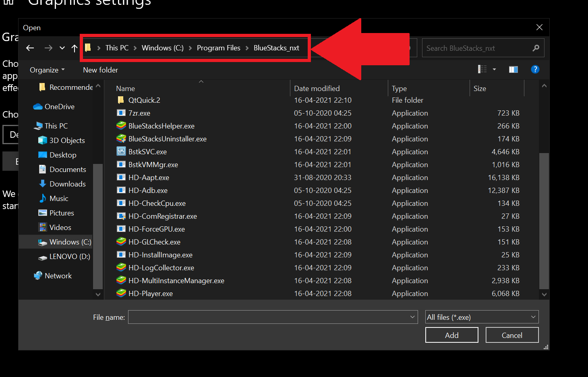Select HD-Adb.exe file
The width and height of the screenshot is (588, 377).
(148, 190)
